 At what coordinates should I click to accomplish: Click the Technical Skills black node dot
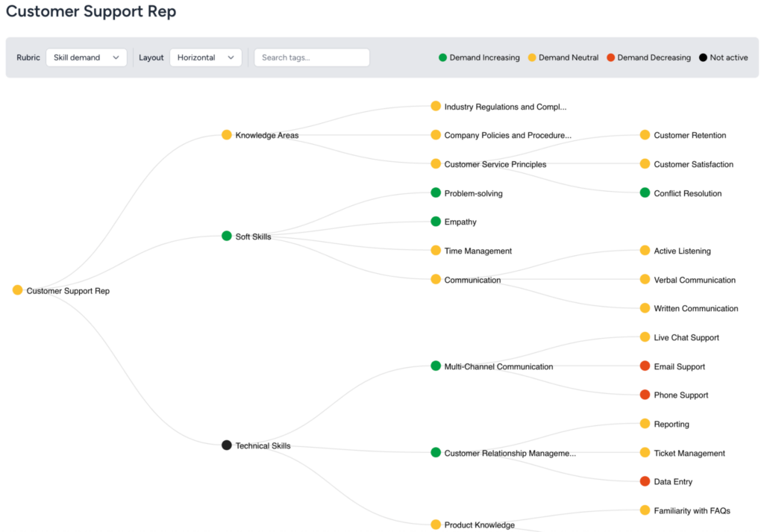pos(227,445)
